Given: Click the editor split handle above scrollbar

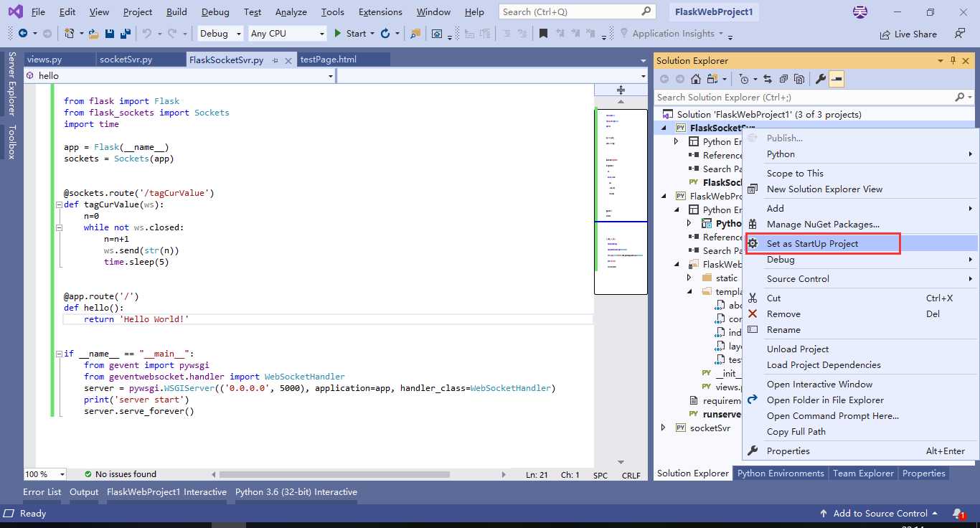Looking at the screenshot, I should click(621, 90).
